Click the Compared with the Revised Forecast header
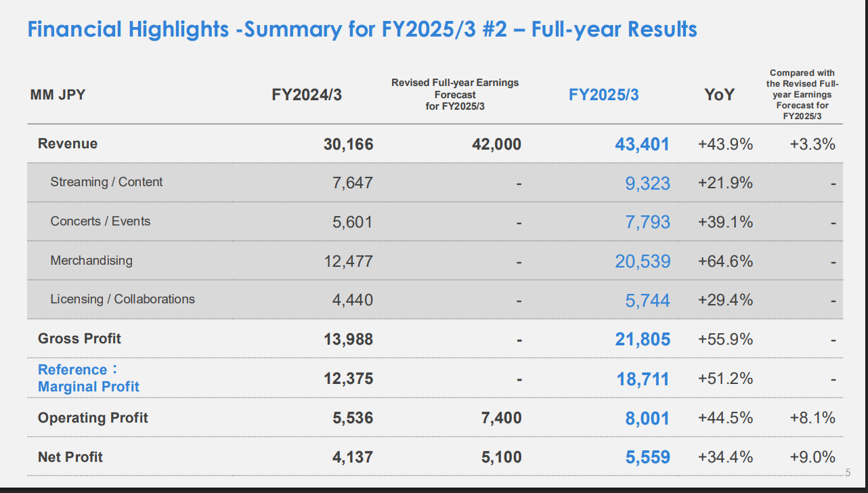 802,95
